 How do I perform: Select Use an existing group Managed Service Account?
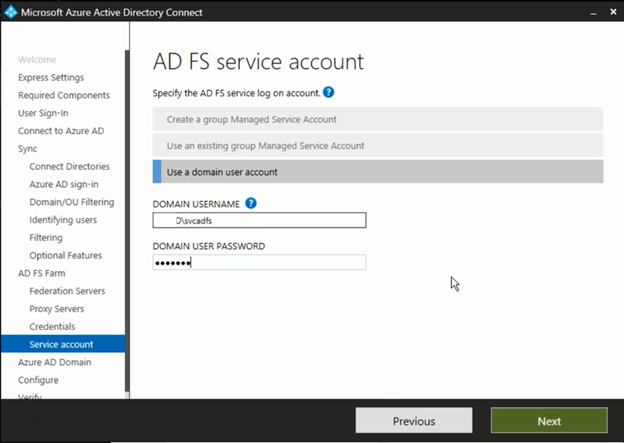(x=378, y=145)
